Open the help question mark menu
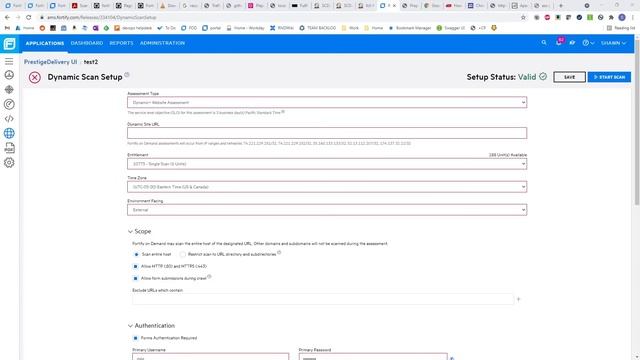This screenshot has height=360, width=640. click(588, 43)
